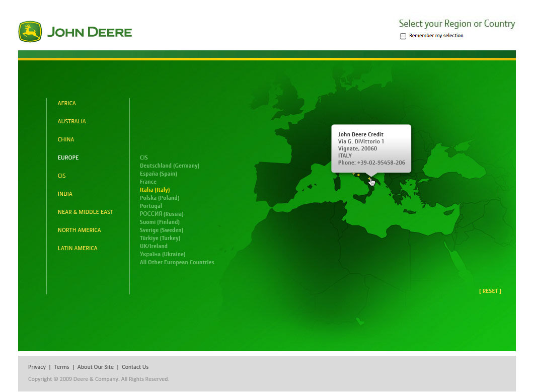Open the Contact Us footer link

click(x=135, y=367)
